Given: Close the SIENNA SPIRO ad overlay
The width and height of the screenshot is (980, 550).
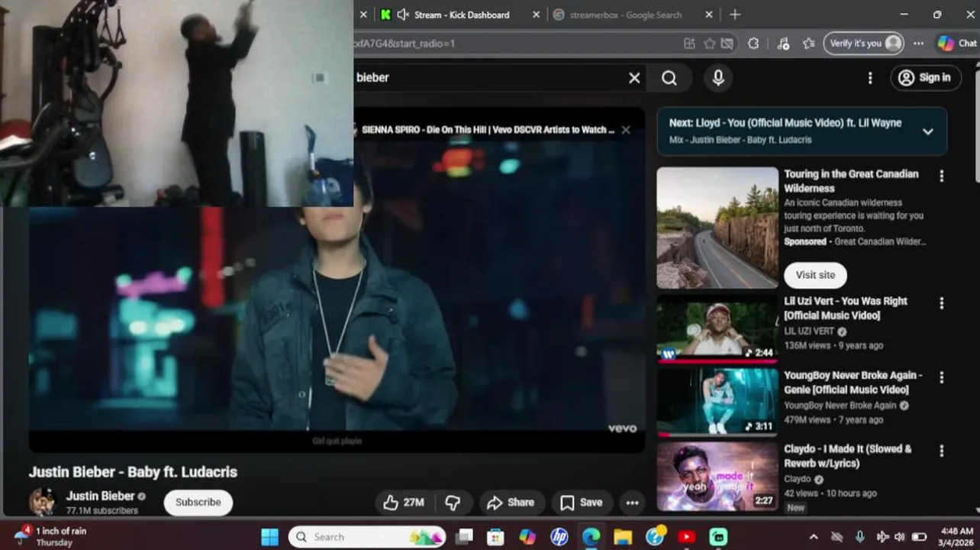Looking at the screenshot, I should [x=626, y=130].
